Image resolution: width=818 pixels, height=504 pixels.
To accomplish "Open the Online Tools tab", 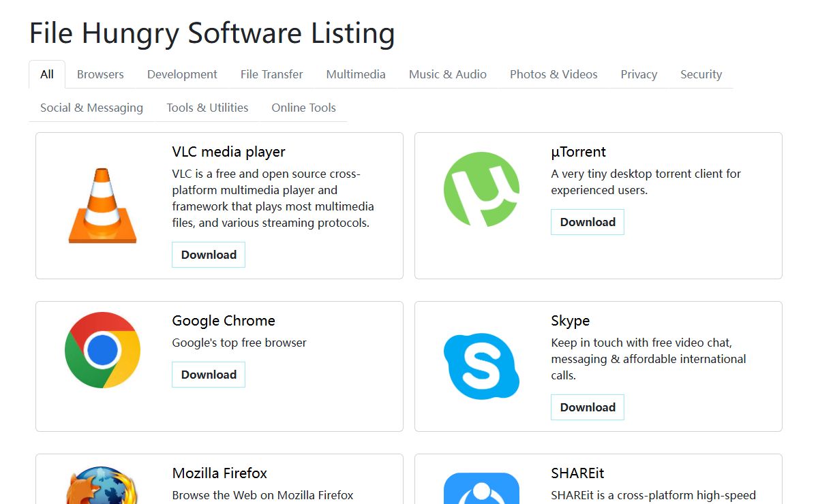I will pos(303,108).
